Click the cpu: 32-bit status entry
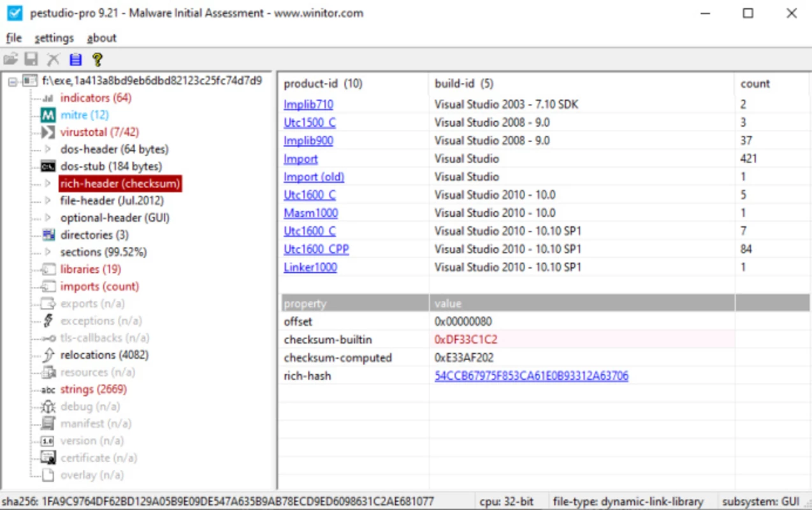The height and width of the screenshot is (510, 812). pyautogui.click(x=507, y=502)
